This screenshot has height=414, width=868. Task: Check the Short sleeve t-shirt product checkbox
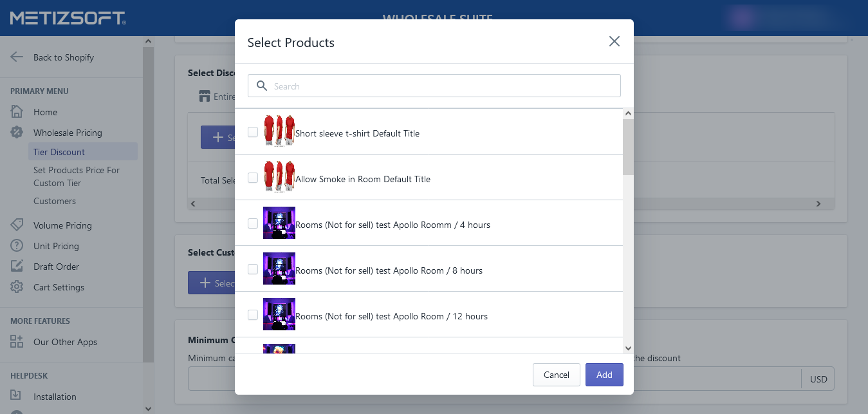click(x=253, y=132)
